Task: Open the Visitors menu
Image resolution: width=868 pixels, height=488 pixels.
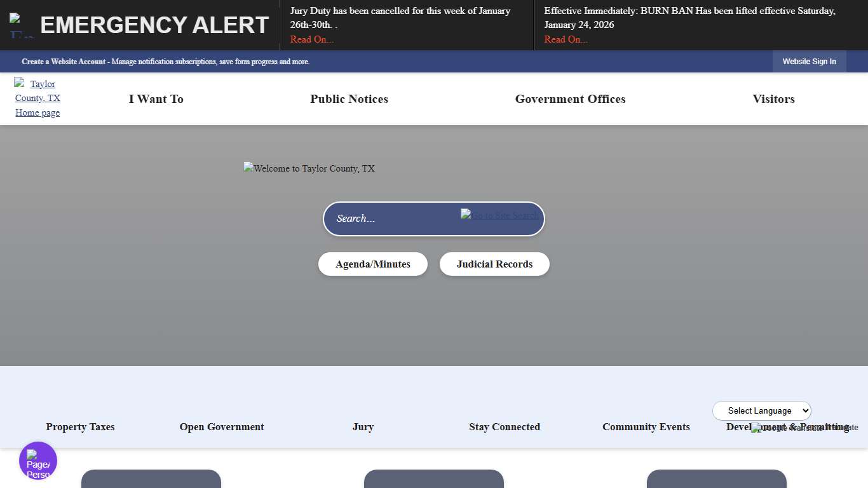Action: 773,99
